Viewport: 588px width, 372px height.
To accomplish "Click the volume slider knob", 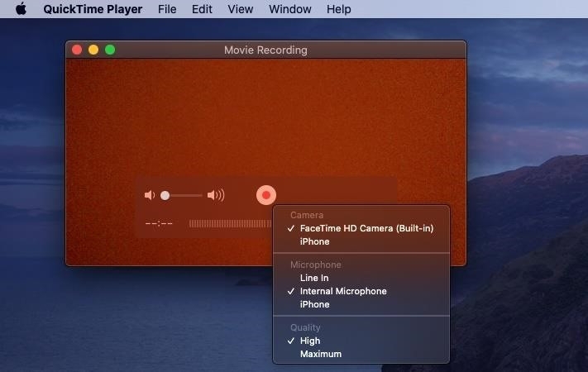I will [x=165, y=195].
